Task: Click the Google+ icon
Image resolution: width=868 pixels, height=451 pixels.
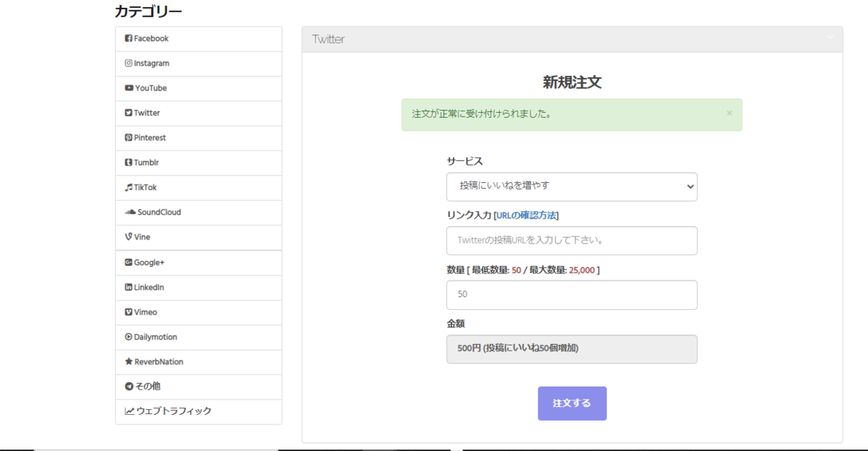Action: click(129, 262)
